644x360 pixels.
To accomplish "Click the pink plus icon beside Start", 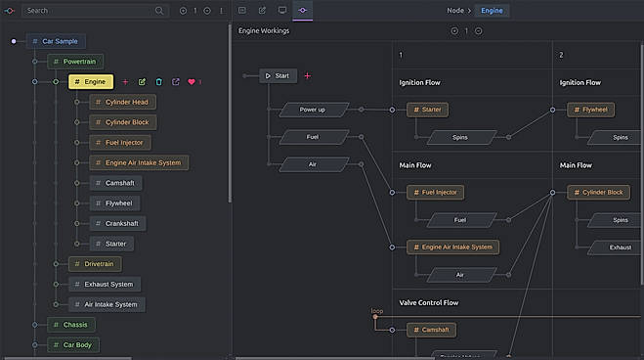I will [x=307, y=75].
